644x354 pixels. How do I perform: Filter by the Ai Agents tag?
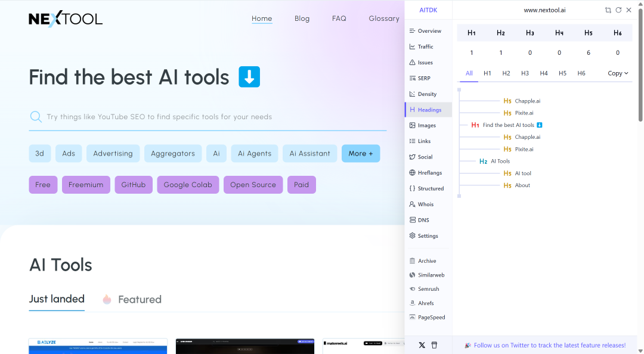(255, 153)
